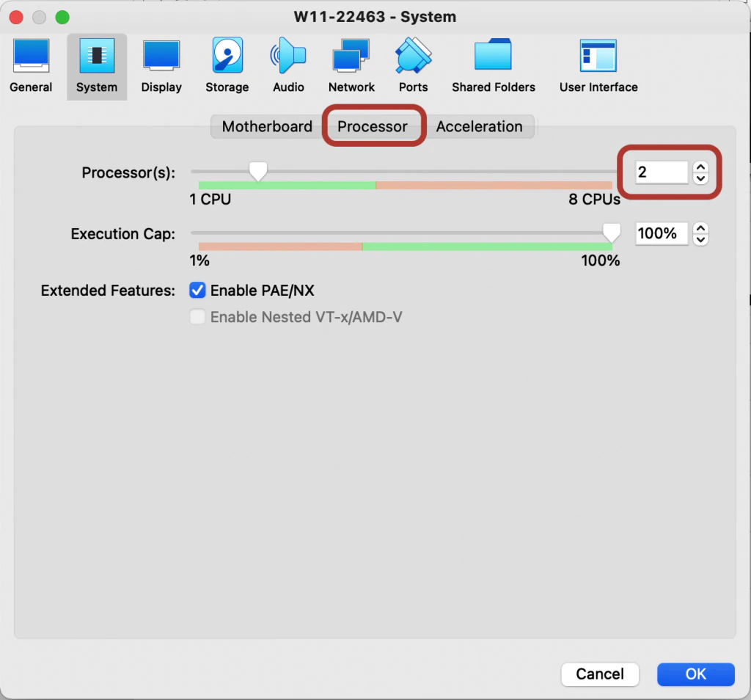The width and height of the screenshot is (751, 700).
Task: Open the Network settings icon
Action: click(351, 65)
